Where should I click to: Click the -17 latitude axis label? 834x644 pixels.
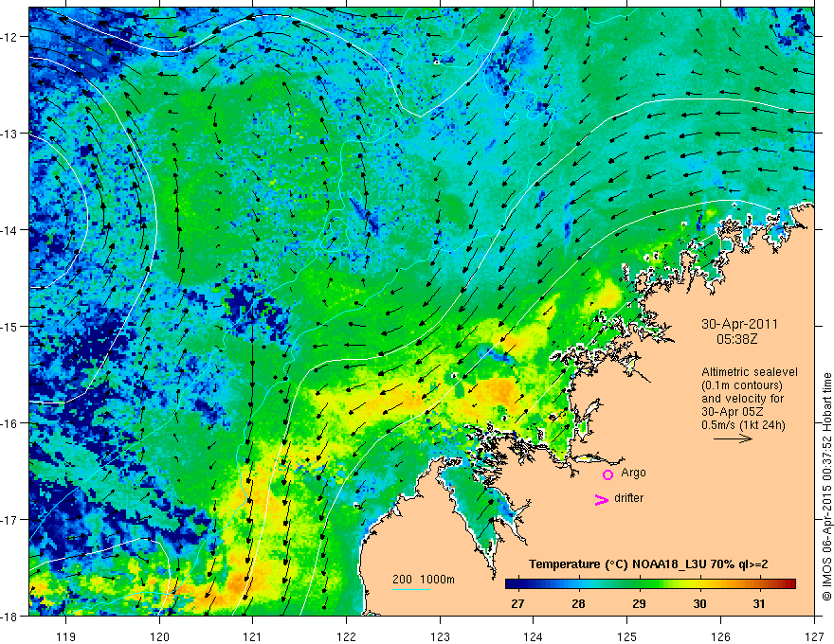tap(9, 519)
